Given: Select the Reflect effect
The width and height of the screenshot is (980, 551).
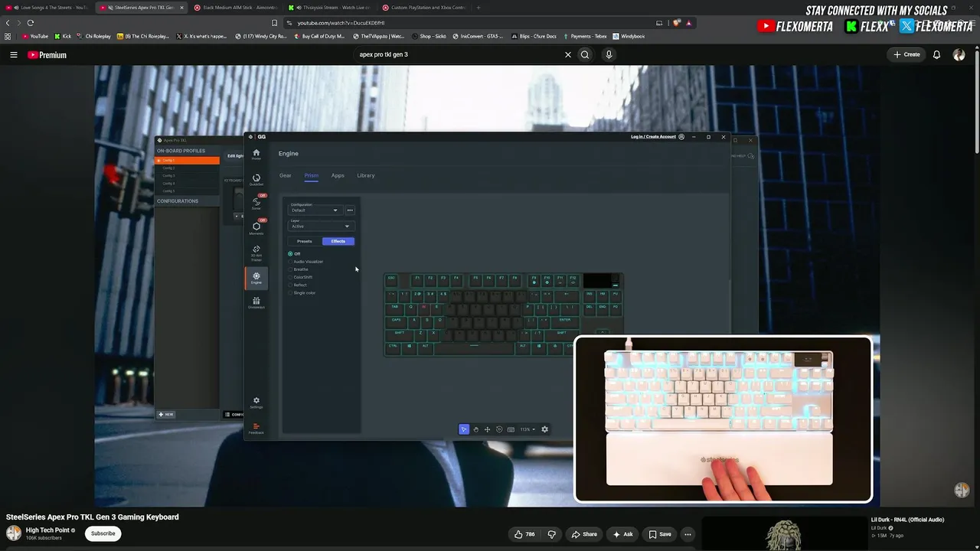Looking at the screenshot, I should pyautogui.click(x=298, y=285).
